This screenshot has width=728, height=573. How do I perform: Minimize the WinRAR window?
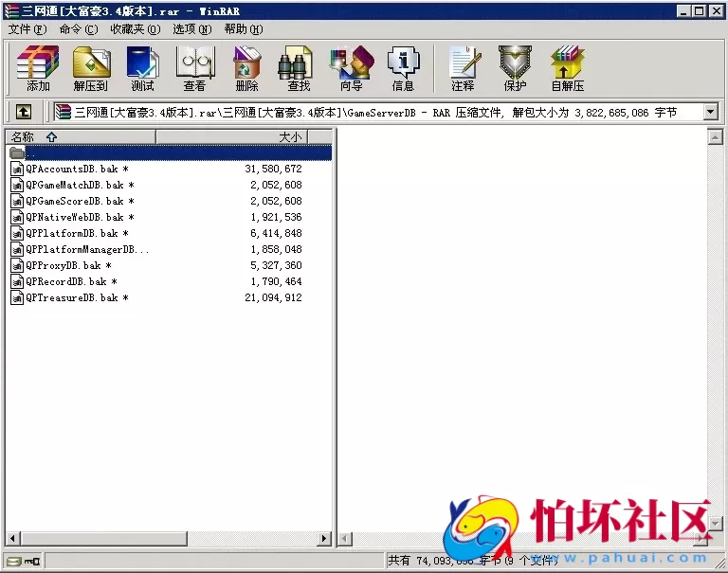click(683, 11)
